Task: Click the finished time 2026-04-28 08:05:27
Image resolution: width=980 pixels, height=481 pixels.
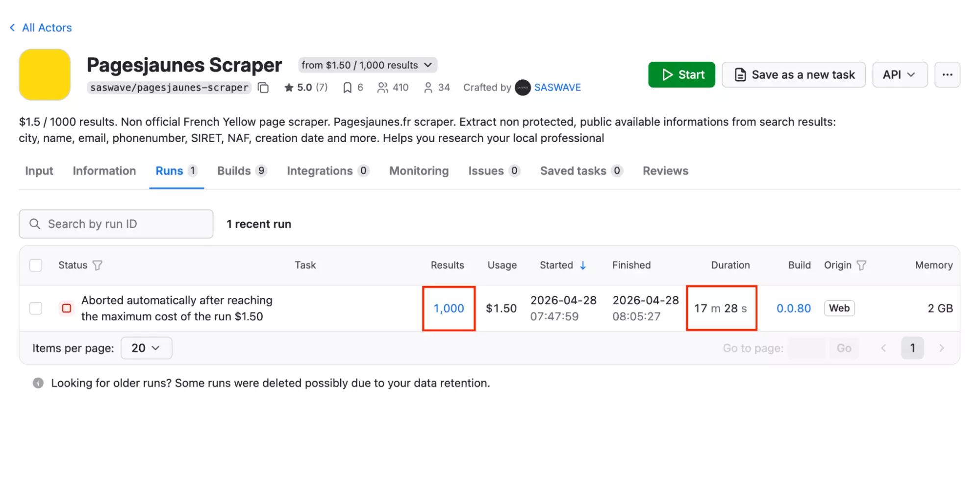Action: 646,309
